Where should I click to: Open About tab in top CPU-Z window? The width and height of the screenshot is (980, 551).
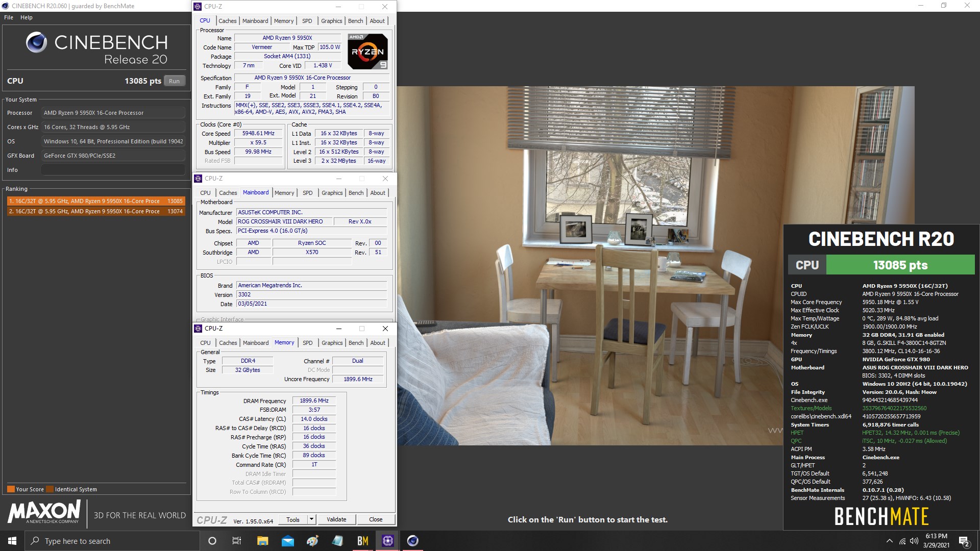[x=377, y=21]
